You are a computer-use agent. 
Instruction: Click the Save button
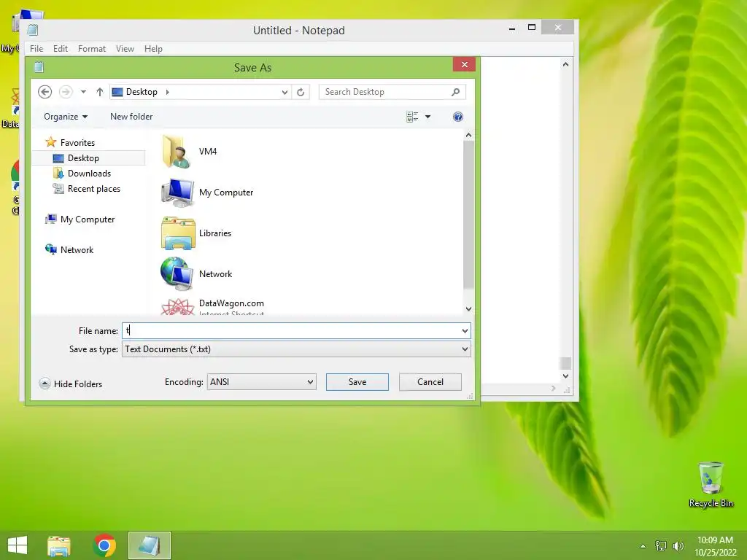(357, 382)
